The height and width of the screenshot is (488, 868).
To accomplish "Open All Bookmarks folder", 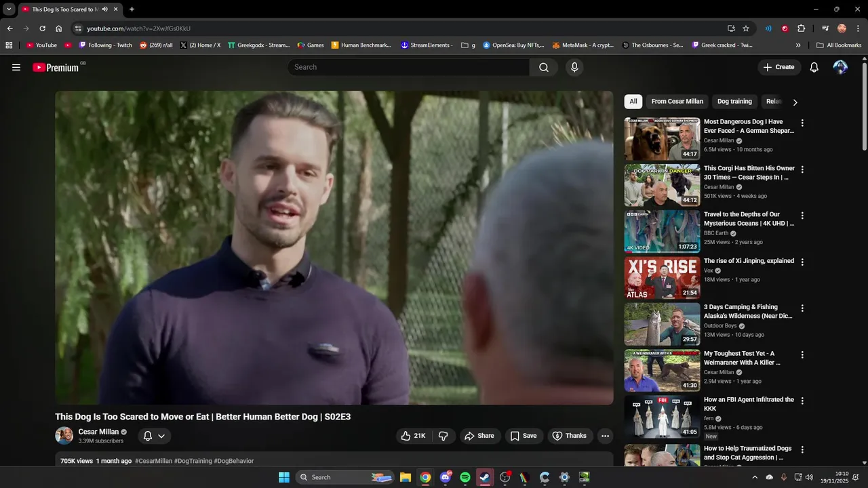I will tap(839, 45).
